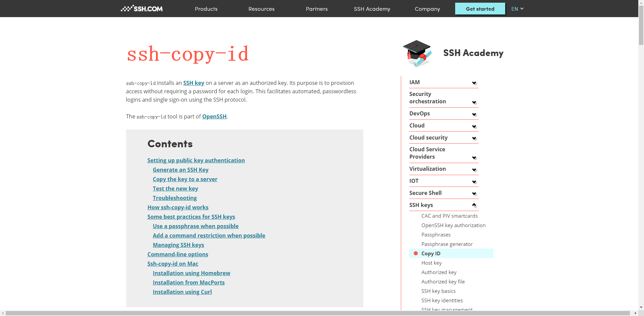Open the Company menu
The width and height of the screenshot is (644, 316).
(427, 9)
